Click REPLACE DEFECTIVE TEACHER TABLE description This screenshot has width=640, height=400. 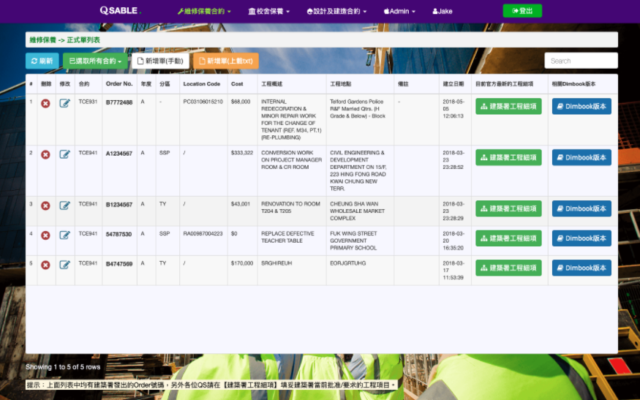coord(288,237)
